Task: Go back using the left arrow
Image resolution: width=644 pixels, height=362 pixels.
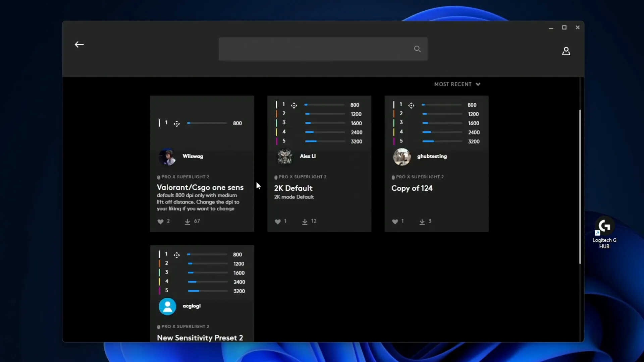Action: 79,45
